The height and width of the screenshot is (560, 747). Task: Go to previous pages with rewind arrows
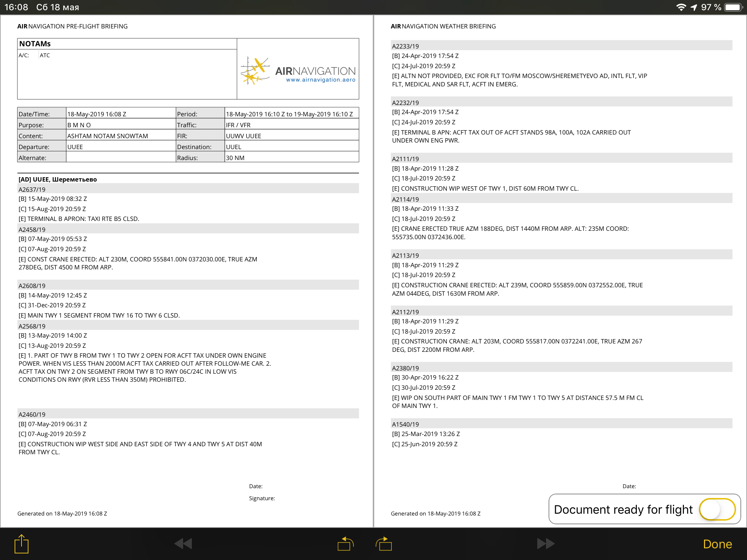tap(183, 544)
